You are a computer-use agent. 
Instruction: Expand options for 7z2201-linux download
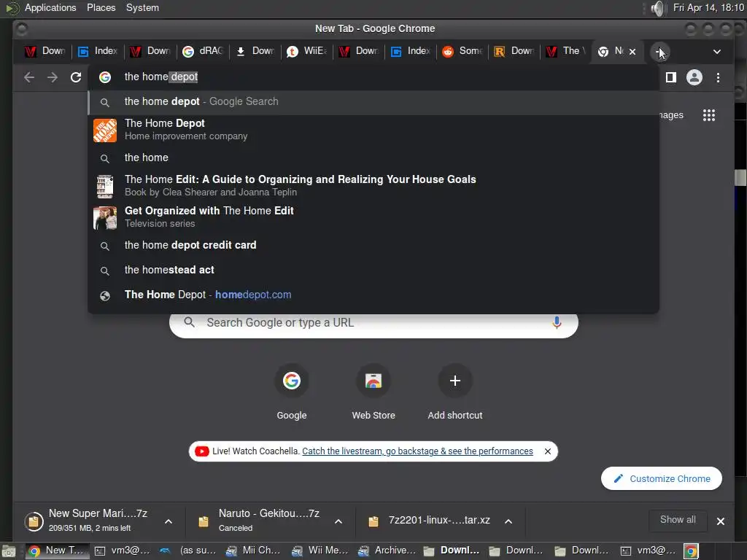tap(508, 521)
